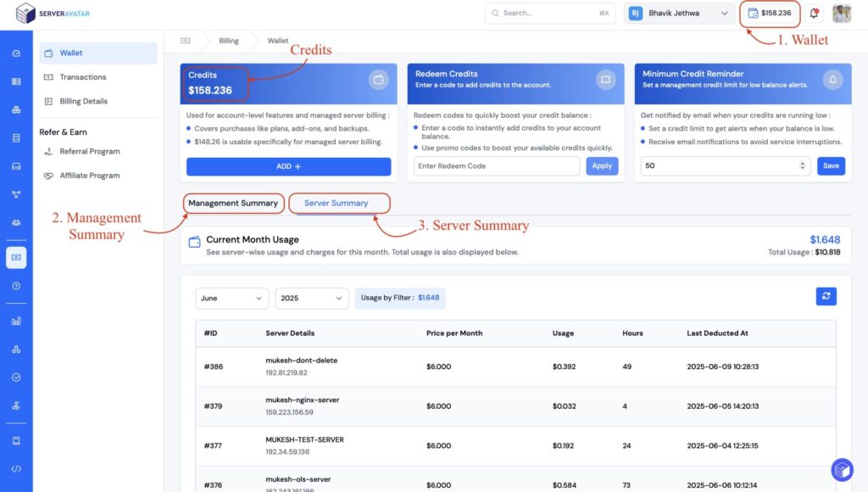Apply the redeem code
868x492 pixels.
(602, 165)
